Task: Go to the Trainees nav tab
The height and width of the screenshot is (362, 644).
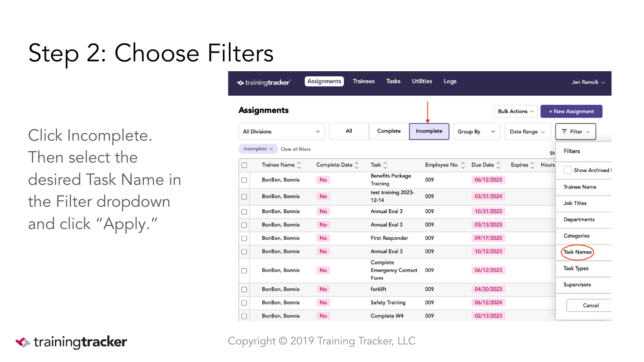Action: pos(364,81)
